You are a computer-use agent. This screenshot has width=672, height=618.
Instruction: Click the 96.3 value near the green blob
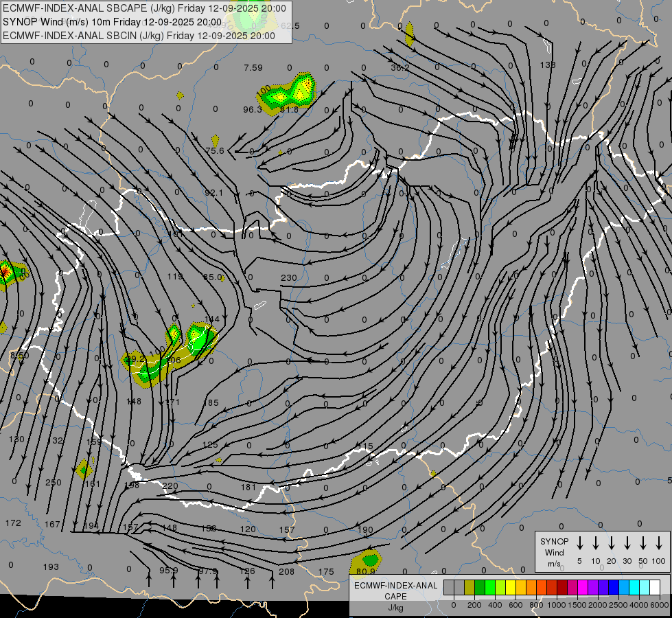click(252, 110)
